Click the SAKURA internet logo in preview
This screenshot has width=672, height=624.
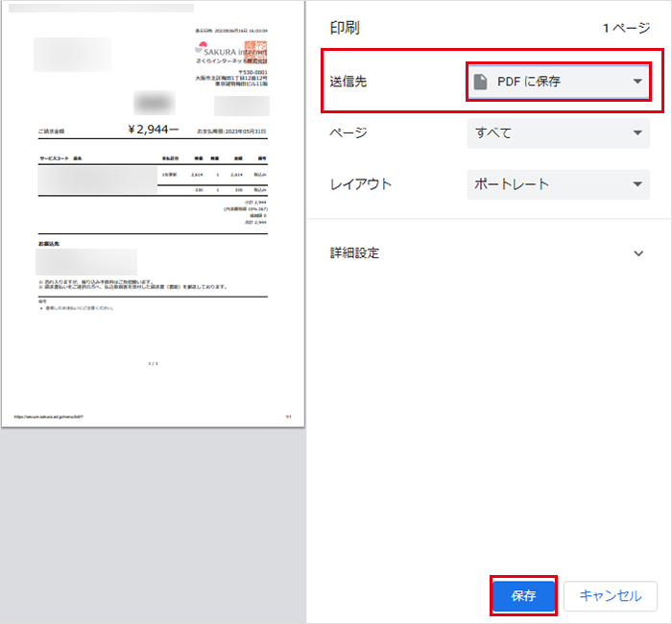[228, 52]
